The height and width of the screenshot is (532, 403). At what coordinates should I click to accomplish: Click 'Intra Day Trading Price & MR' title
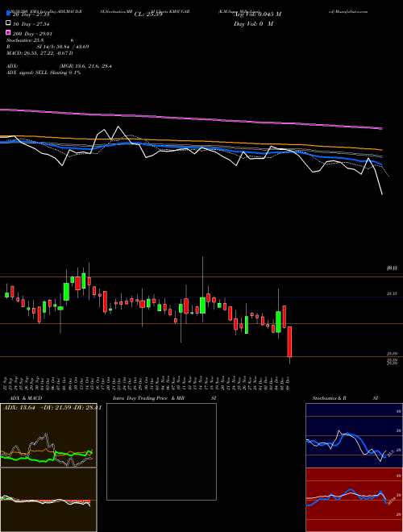[x=148, y=398]
